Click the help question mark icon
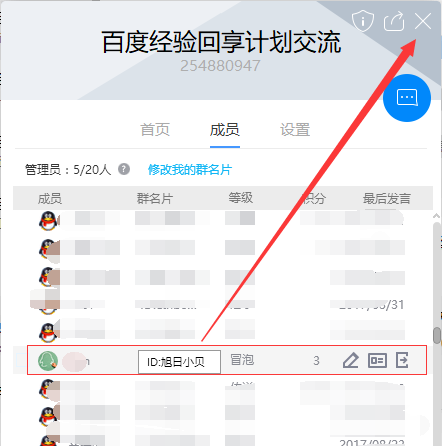This screenshot has width=442, height=446. pos(124,169)
